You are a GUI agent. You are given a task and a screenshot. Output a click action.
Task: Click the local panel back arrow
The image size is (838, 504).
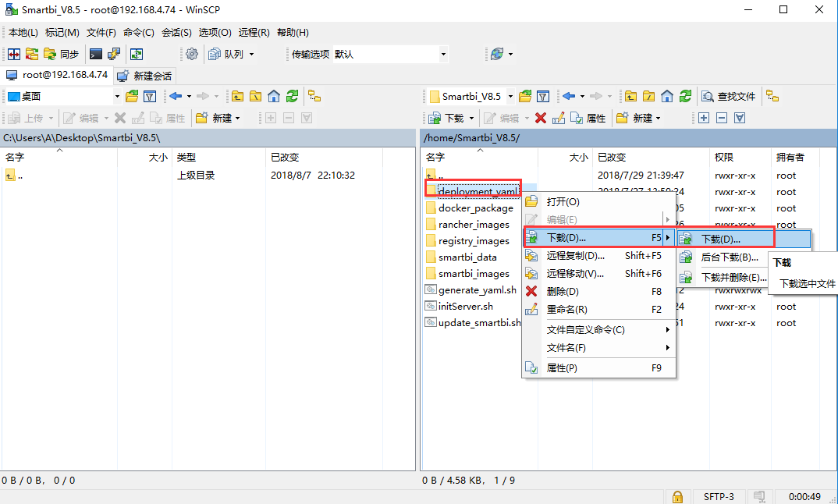[176, 97]
